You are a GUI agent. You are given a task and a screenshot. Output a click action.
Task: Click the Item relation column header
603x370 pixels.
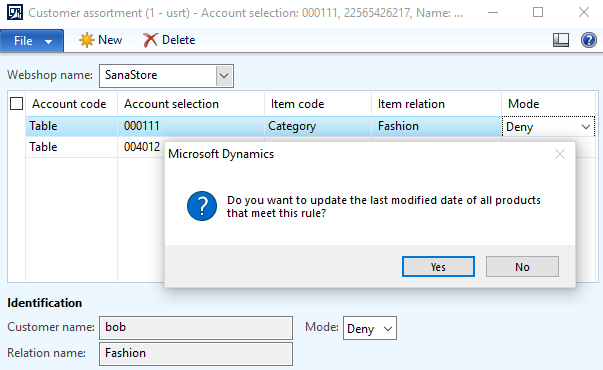click(436, 104)
